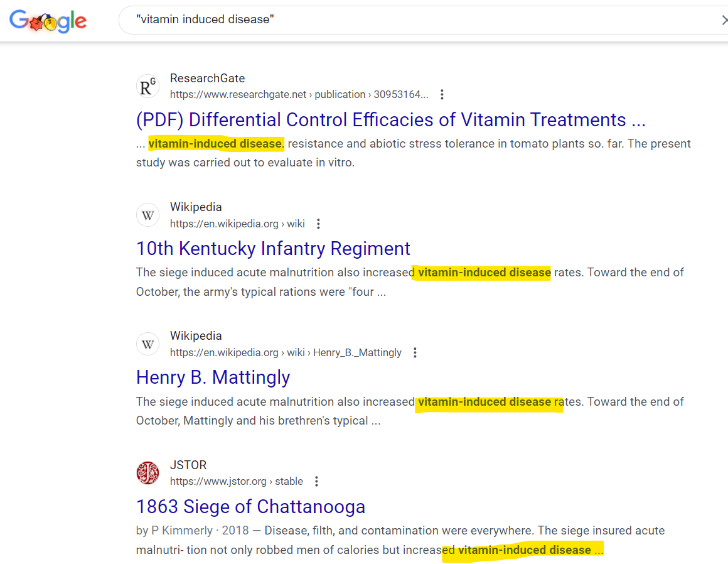Click the ResearchGate favicon
Screen dimensions: 728x564
[x=147, y=87]
